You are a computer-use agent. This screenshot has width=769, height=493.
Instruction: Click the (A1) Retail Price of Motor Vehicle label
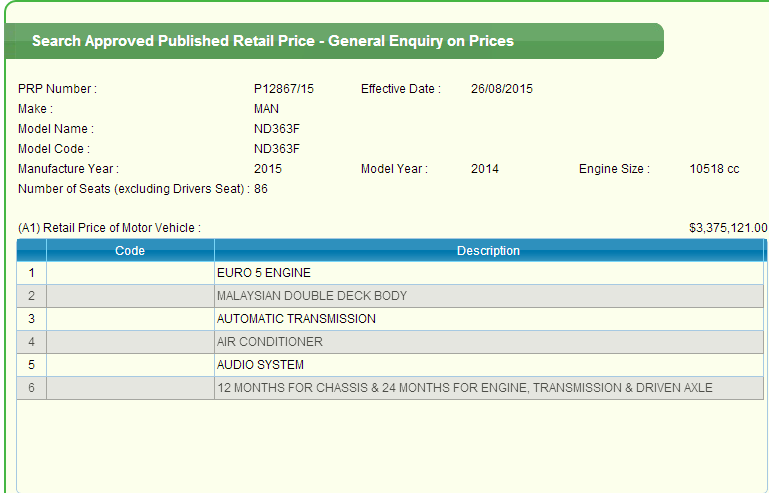pyautogui.click(x=109, y=228)
